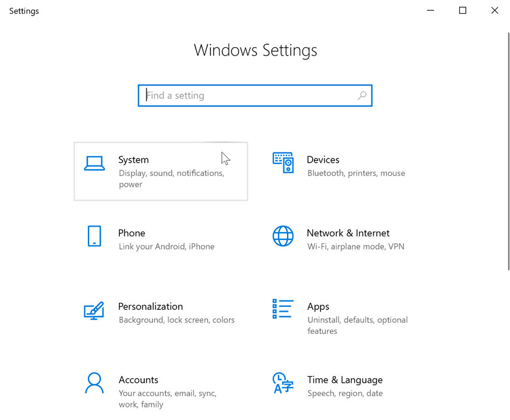Select the smartphone icon for Phone
Image resolution: width=510 pixels, height=420 pixels.
(x=94, y=236)
